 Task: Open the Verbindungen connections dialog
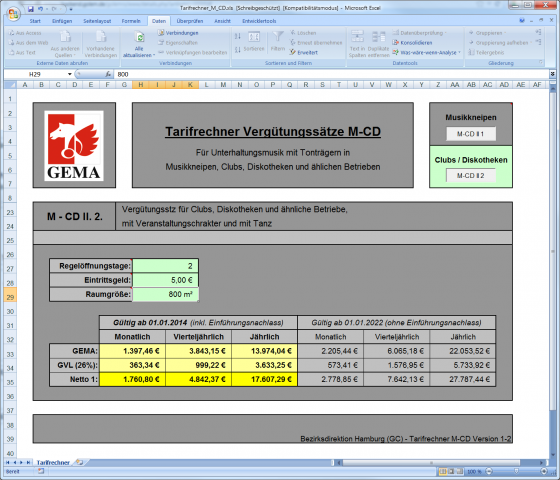[x=178, y=33]
